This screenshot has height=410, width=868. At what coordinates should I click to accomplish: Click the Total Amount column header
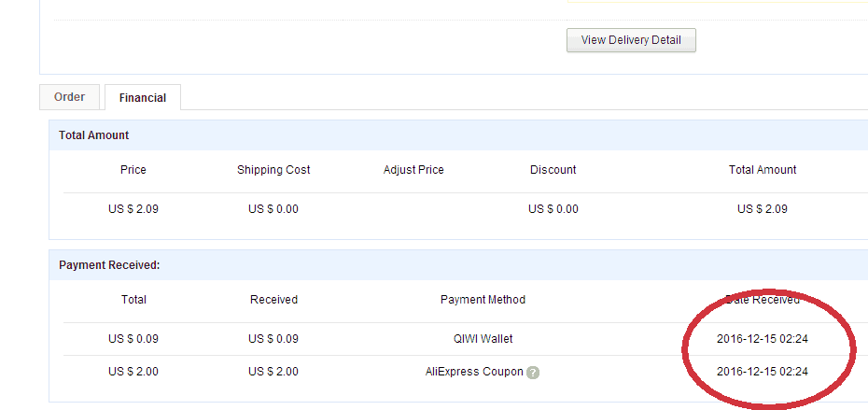[x=763, y=170]
